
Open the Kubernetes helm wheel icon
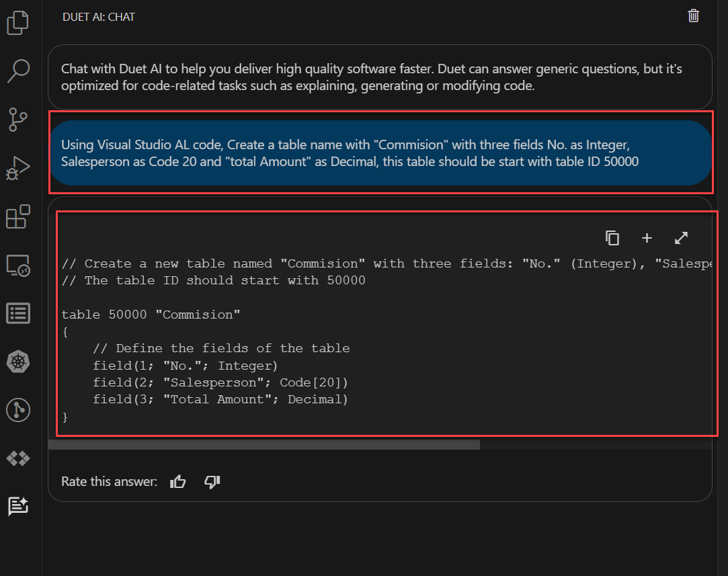(x=18, y=362)
